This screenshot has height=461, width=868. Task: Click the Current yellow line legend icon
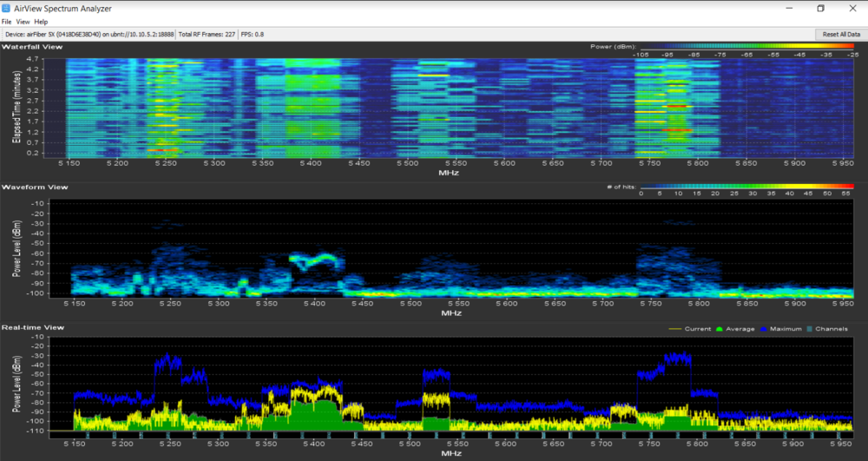677,329
